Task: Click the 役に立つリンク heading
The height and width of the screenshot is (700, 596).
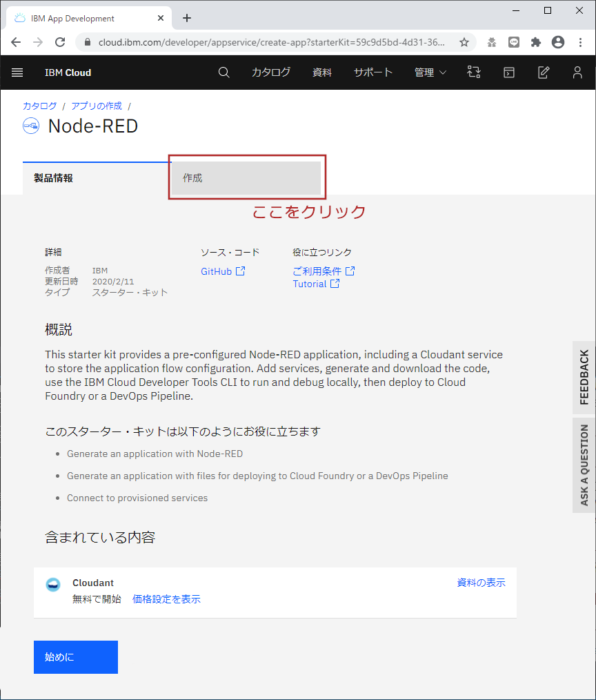Action: click(x=322, y=252)
